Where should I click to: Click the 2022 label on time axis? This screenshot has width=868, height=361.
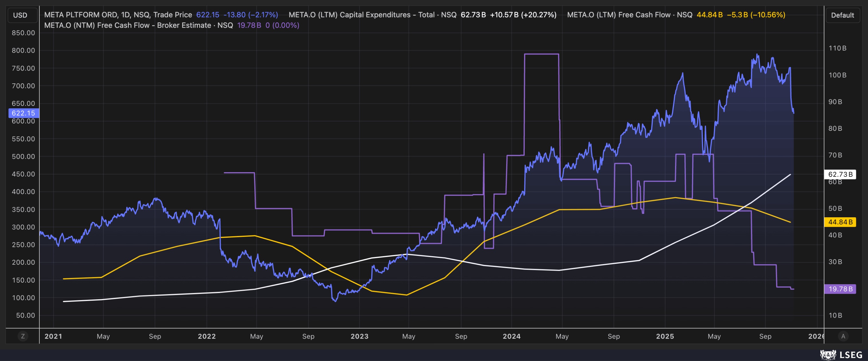point(207,336)
